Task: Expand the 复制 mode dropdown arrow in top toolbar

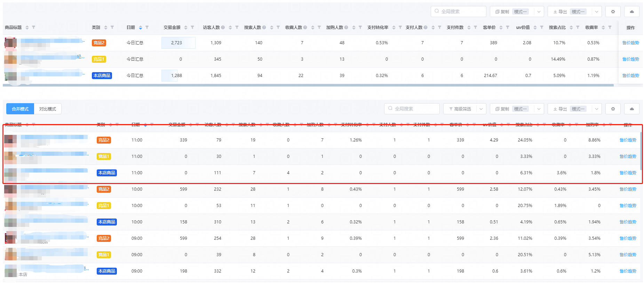Action: [539, 12]
